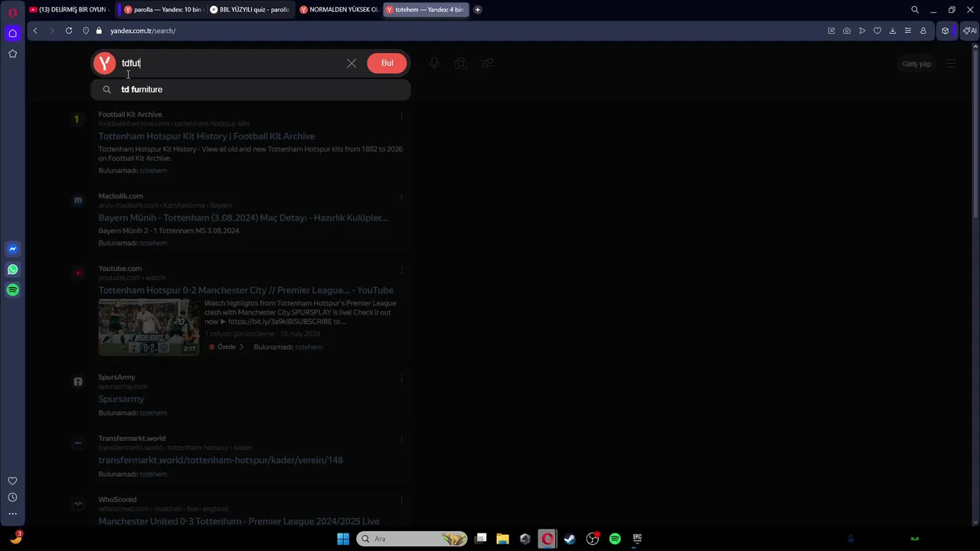980x551 pixels.
Task: Open the search filter settings icon
Action: point(487,64)
